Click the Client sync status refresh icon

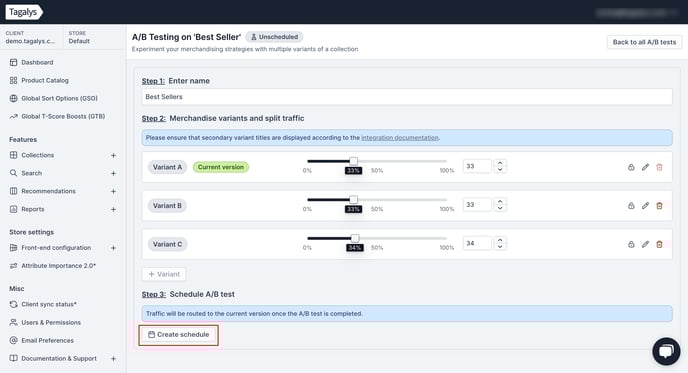tap(14, 304)
